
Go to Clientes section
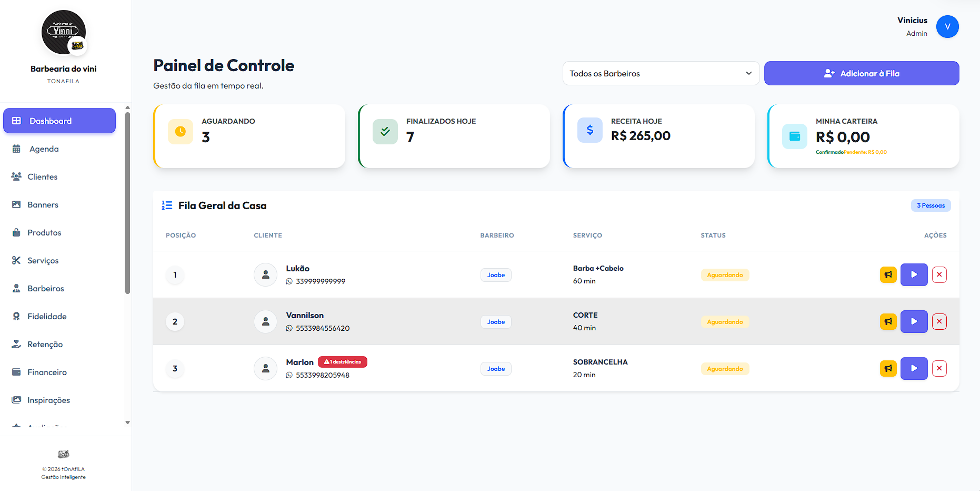tap(42, 177)
